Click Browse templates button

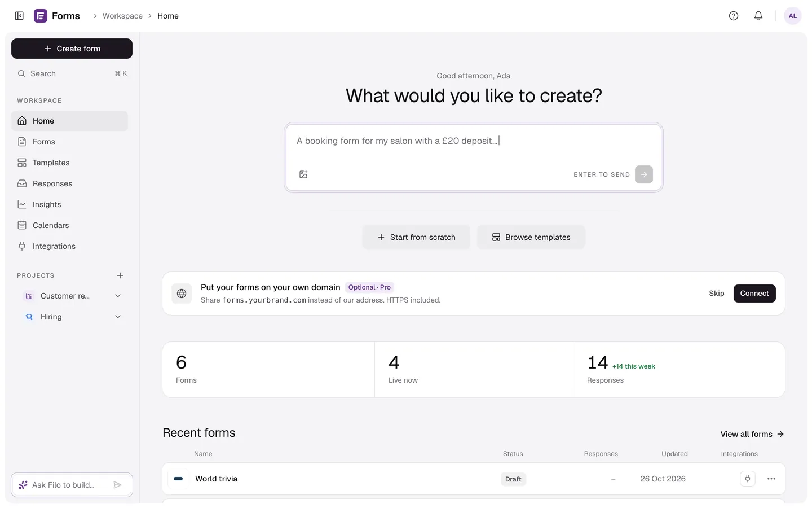531,237
